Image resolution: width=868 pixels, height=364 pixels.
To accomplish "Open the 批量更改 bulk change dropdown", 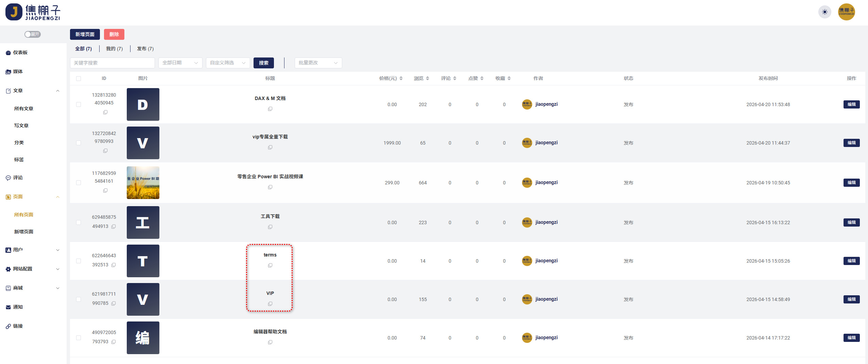I will click(318, 63).
